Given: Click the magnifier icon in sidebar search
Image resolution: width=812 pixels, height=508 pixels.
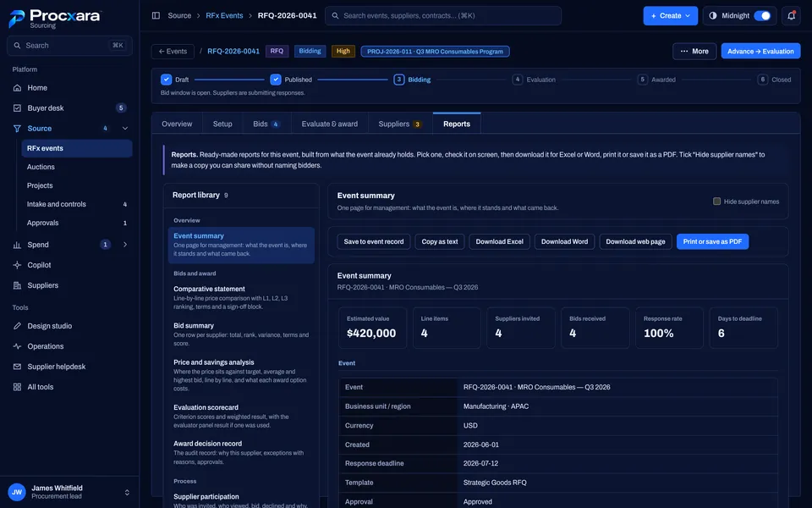Looking at the screenshot, I should pyautogui.click(x=17, y=46).
